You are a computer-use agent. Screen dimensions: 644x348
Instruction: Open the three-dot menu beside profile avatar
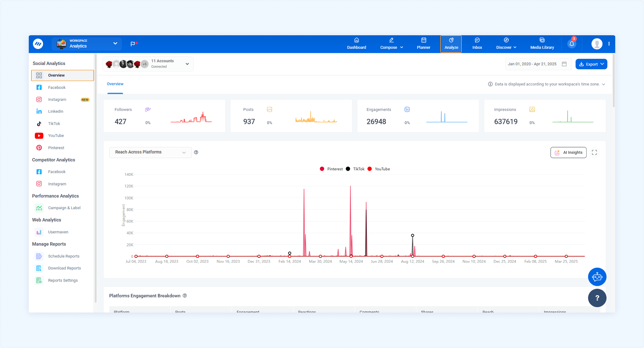click(x=609, y=44)
